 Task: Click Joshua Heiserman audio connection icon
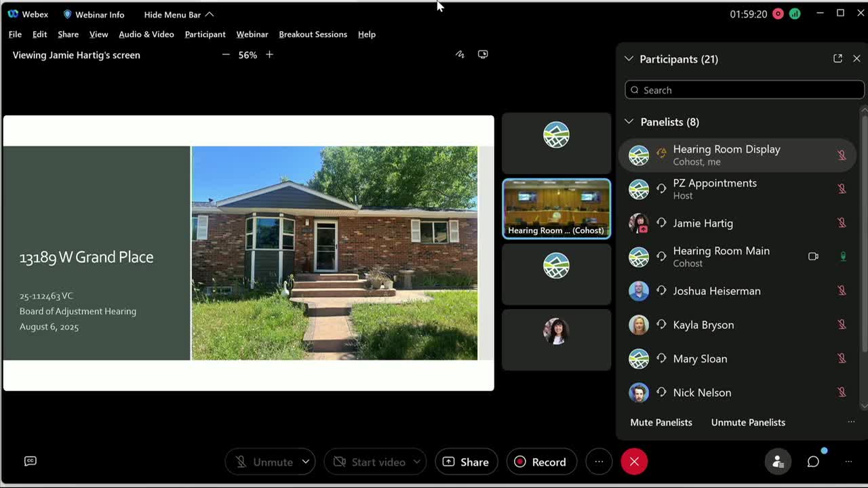661,291
